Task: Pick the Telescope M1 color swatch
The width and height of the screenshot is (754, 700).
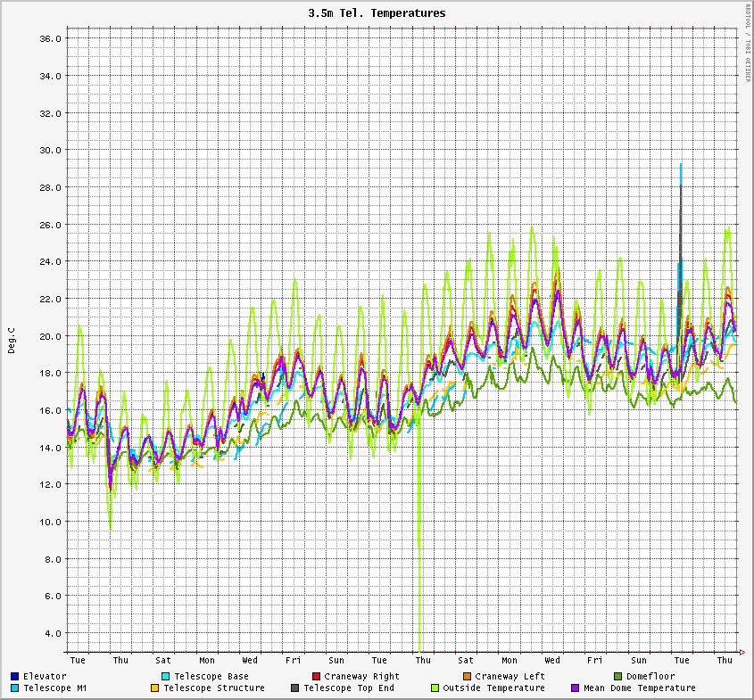Action: (15, 688)
